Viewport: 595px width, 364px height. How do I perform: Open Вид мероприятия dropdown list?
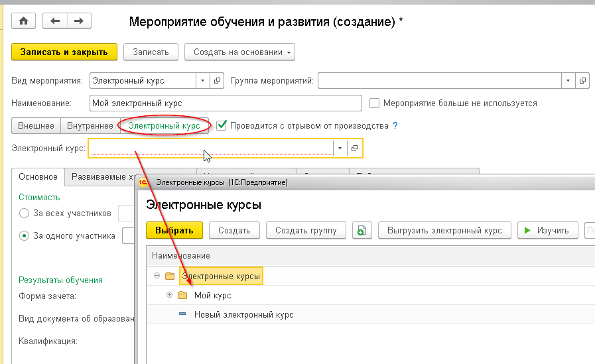[x=202, y=81]
